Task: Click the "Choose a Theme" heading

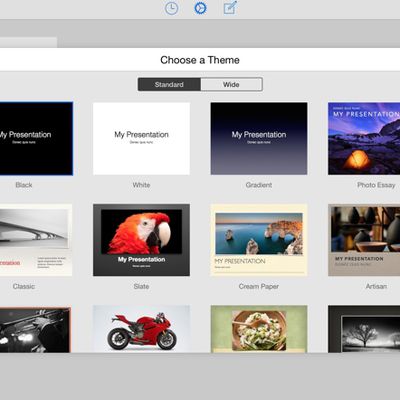Action: pyautogui.click(x=200, y=60)
